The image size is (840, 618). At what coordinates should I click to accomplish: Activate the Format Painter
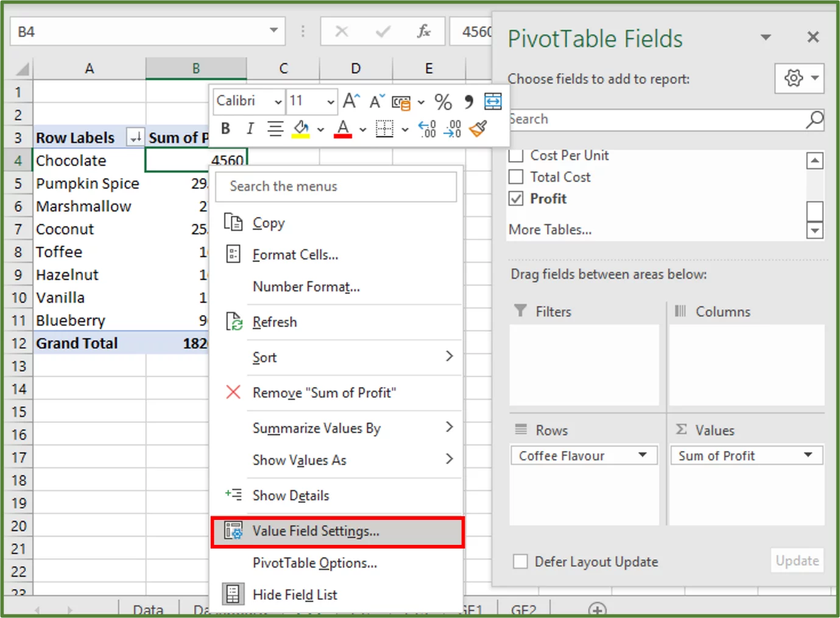[478, 129]
